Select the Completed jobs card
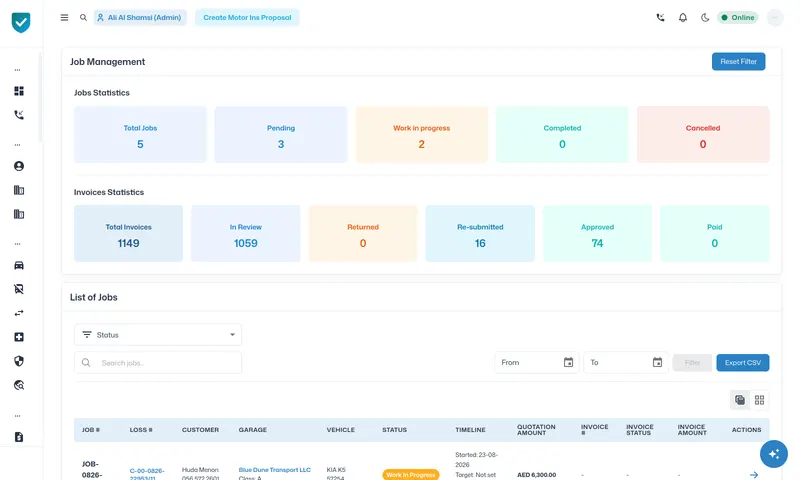The width and height of the screenshot is (800, 480). click(x=562, y=135)
